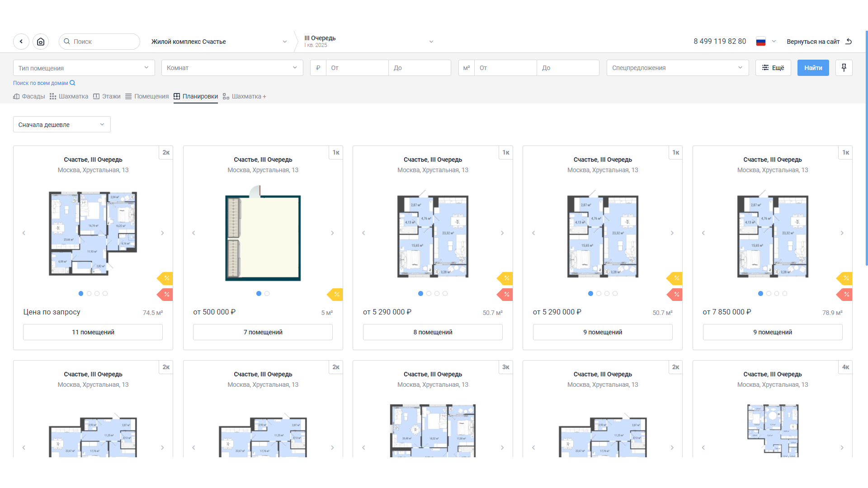Focus the 'Поиск' search field
This screenshot has width=868, height=488.
[x=99, y=42]
